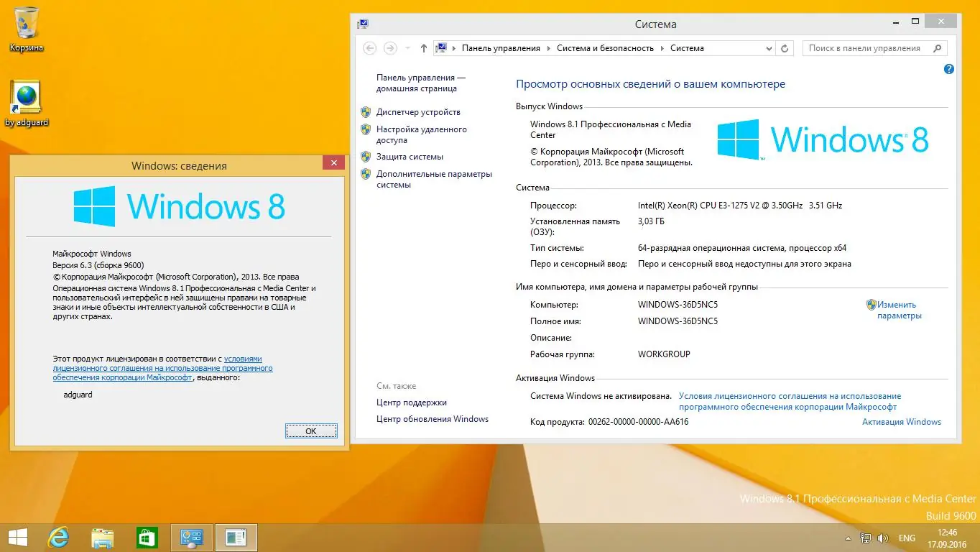Open license agreement link in Windows: сведения dialog
This screenshot has width=980, height=552.
pos(162,368)
